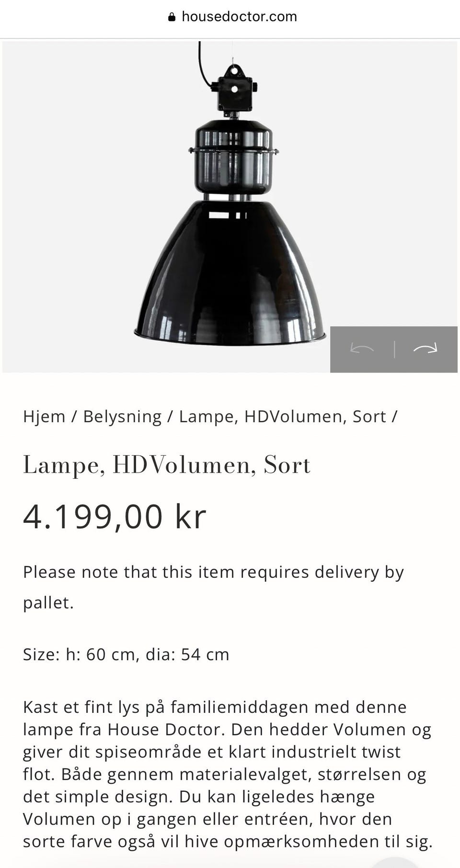This screenshot has height=868, width=460.
Task: Click the divider between carousel arrows
Action: pyautogui.click(x=394, y=349)
